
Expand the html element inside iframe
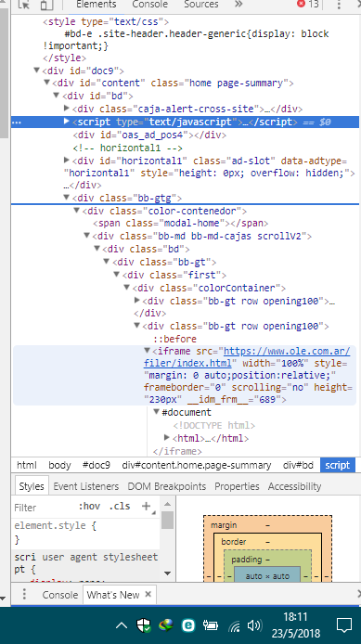click(x=167, y=438)
